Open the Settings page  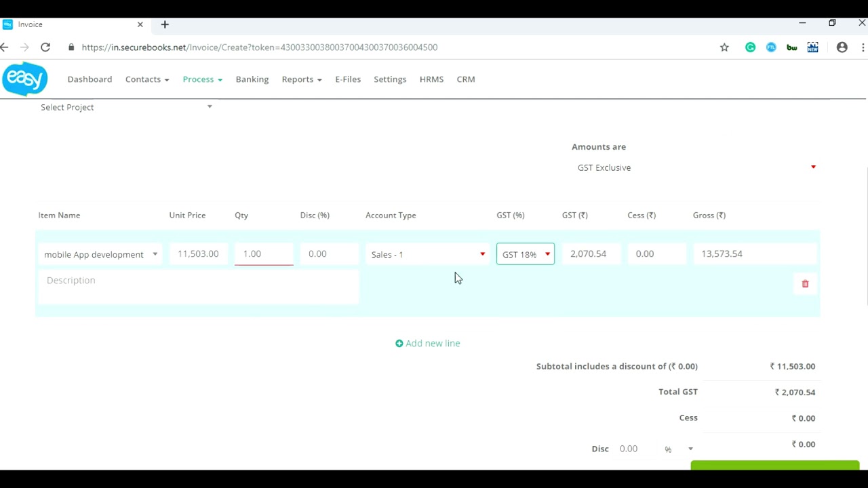coord(390,79)
